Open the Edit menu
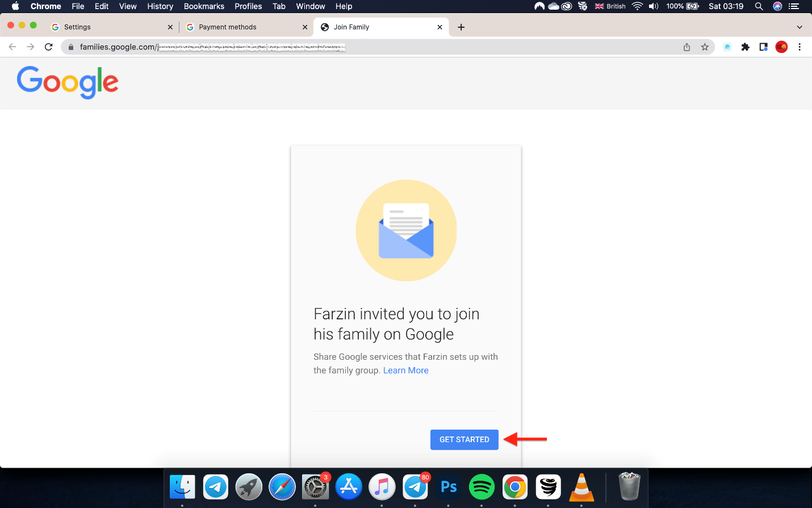The width and height of the screenshot is (812, 508). click(102, 6)
